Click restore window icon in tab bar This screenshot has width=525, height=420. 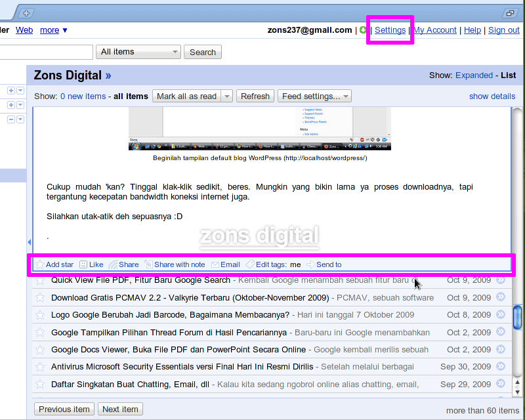[510, 13]
